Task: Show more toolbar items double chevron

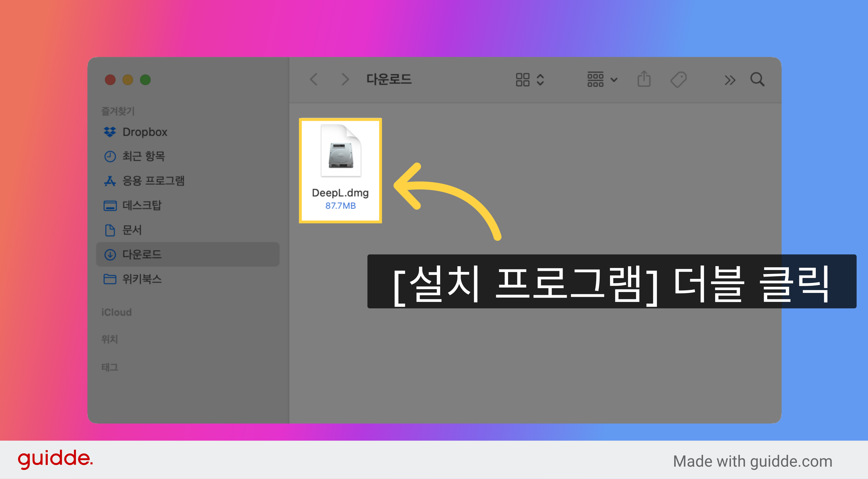Action: [730, 80]
